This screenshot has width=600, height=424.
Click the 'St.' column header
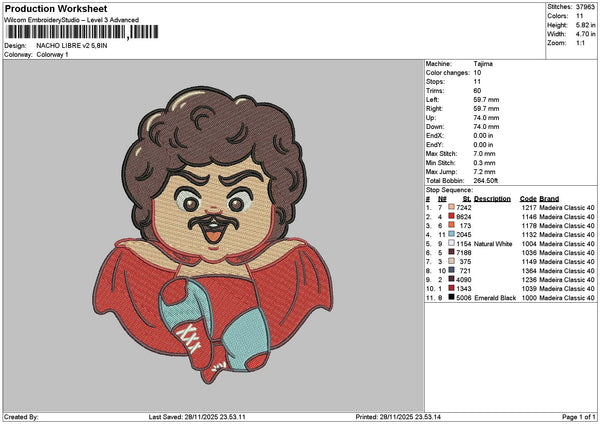(x=467, y=199)
